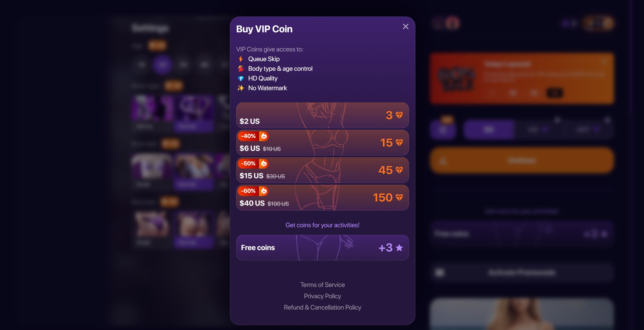
Task: Click the diamond icon beside 3 coins
Action: (x=399, y=115)
